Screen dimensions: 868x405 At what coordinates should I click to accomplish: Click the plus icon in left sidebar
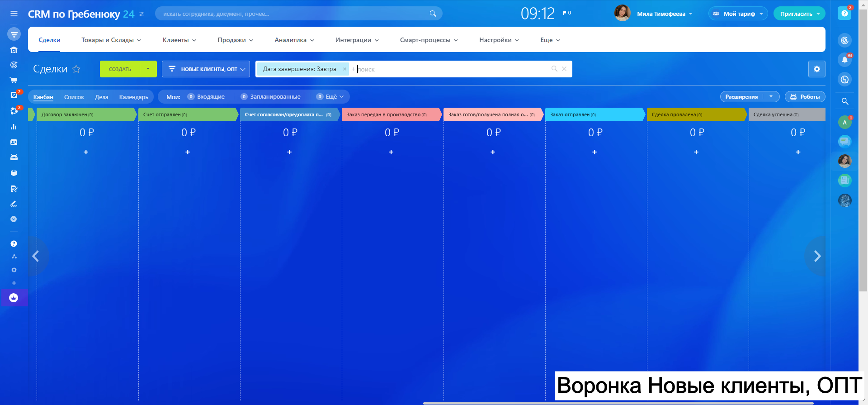[14, 283]
